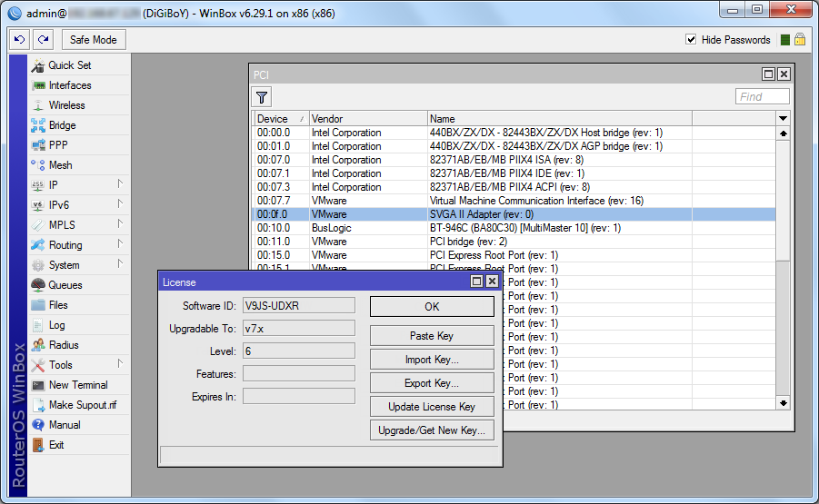The height and width of the screenshot is (504, 819).
Task: Click the Files folder icon
Action: 38,305
